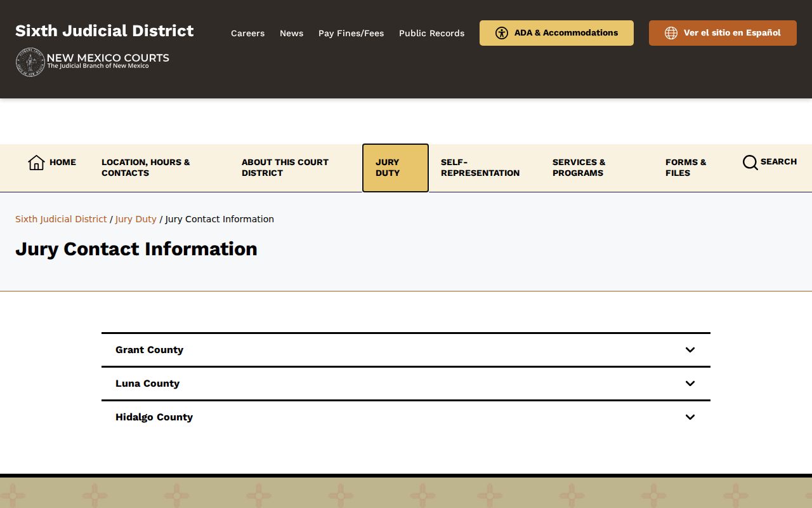Viewport: 812px width, 508px height.
Task: Expand the Luna County chevron
Action: point(690,384)
